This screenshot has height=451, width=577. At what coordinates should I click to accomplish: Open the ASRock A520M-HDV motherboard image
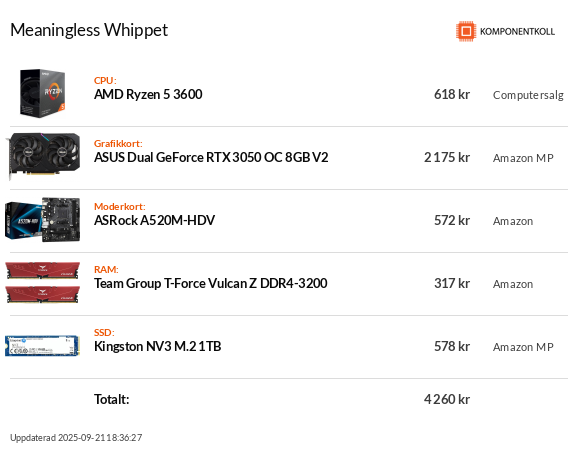(42, 220)
